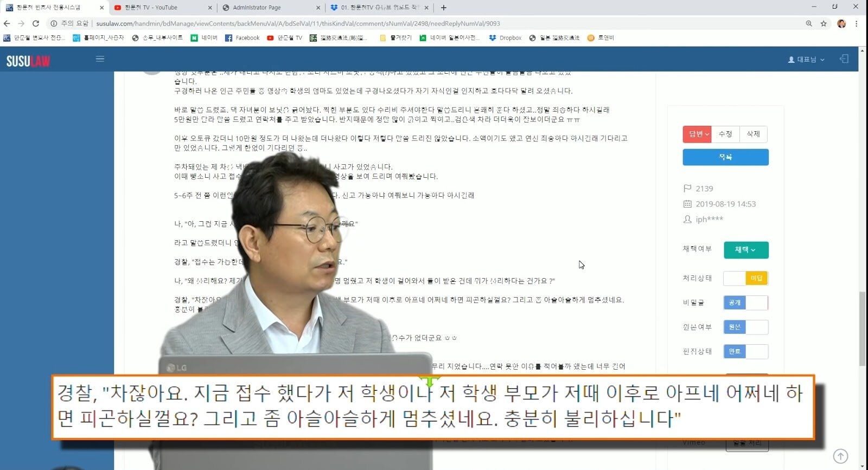Toggle the 미답 processing status switch
The height and width of the screenshot is (470, 868).
[746, 278]
